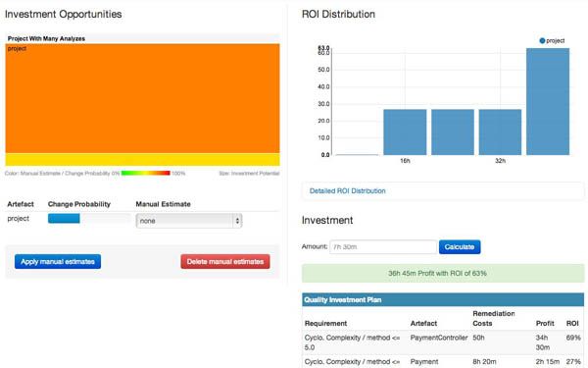Click the Amount input field
588x368 pixels.
coord(383,246)
